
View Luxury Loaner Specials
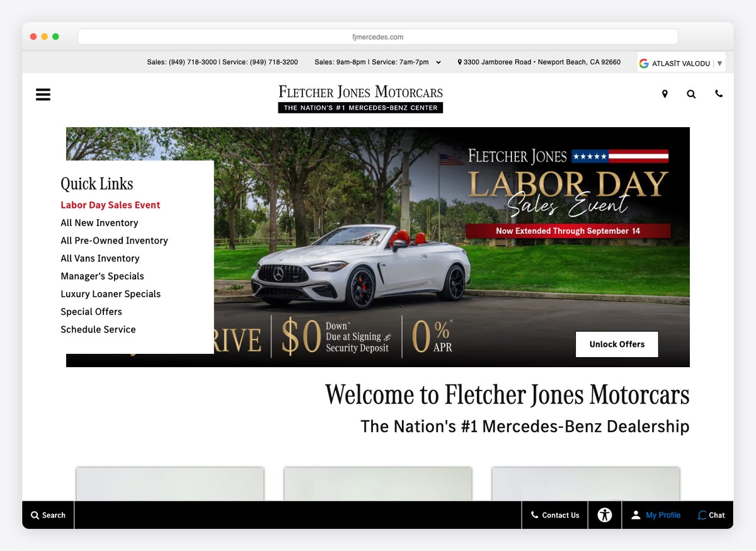coord(110,294)
